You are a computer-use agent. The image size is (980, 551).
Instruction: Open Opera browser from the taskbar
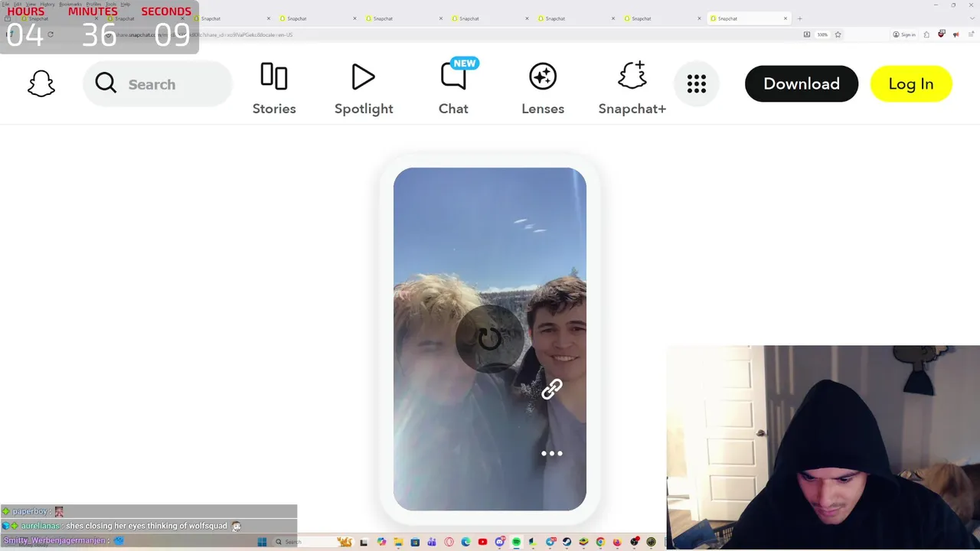pyautogui.click(x=449, y=542)
